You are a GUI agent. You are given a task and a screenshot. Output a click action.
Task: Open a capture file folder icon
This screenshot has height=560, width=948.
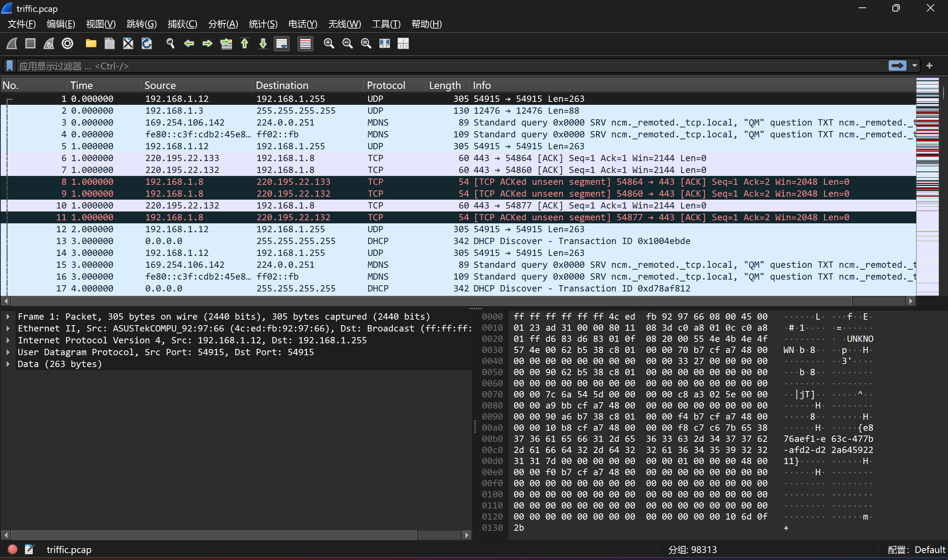coord(91,43)
